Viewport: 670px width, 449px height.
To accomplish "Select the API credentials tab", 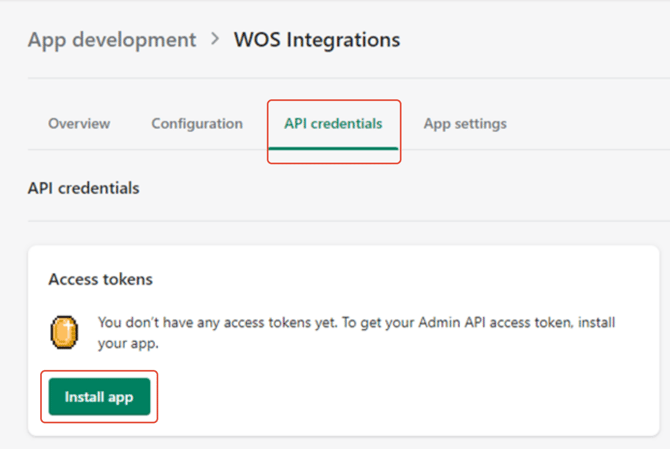I will 333,124.
